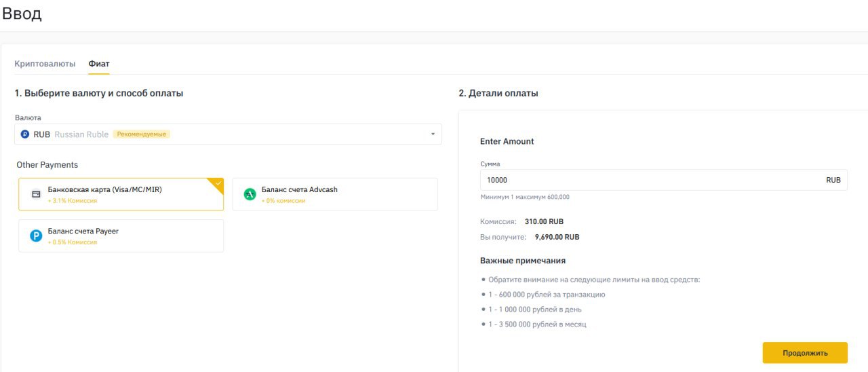Click the blue Payeer logo icon
The height and width of the screenshot is (372, 868).
pyautogui.click(x=36, y=236)
